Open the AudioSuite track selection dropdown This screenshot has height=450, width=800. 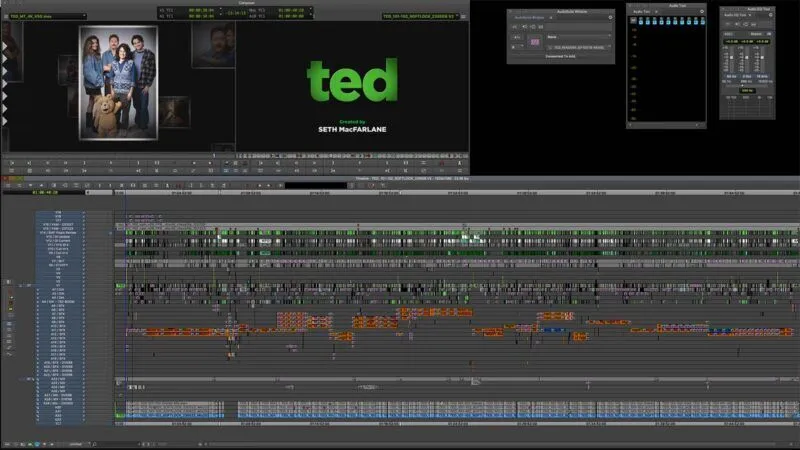pos(519,37)
